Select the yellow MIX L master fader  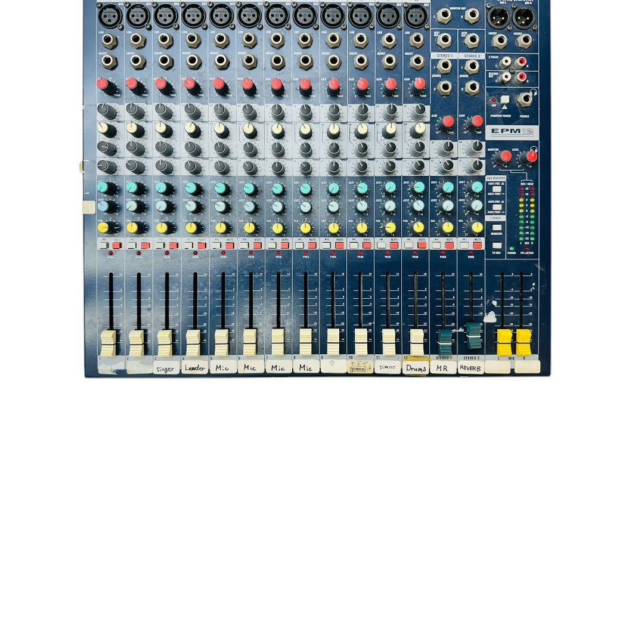(x=504, y=342)
